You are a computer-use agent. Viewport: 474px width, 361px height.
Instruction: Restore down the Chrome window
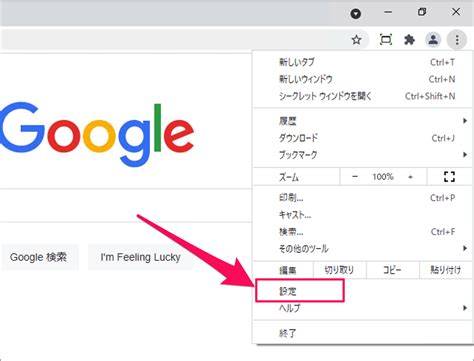coord(422,12)
